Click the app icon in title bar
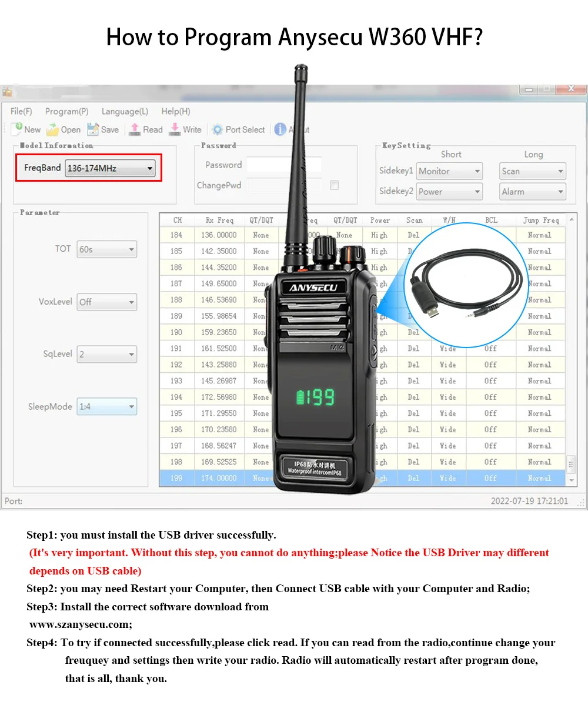This screenshot has height=705, width=588. click(8, 92)
